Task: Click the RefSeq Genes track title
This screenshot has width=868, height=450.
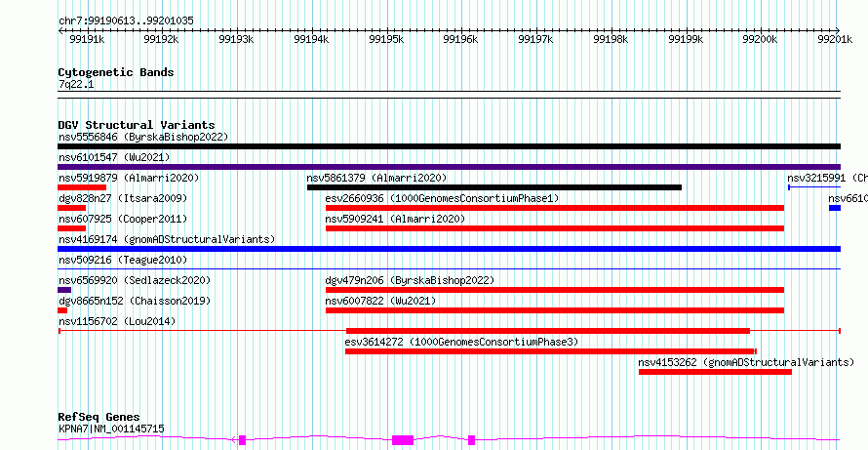Action: tap(99, 417)
